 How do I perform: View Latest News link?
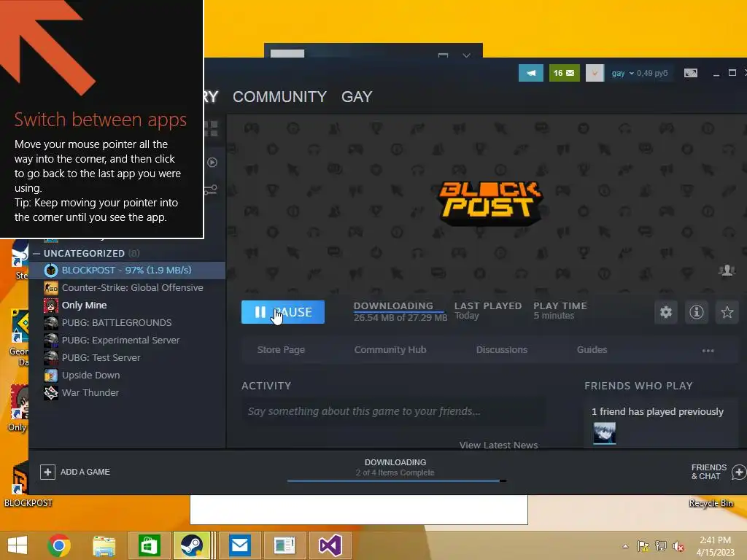pos(498,445)
